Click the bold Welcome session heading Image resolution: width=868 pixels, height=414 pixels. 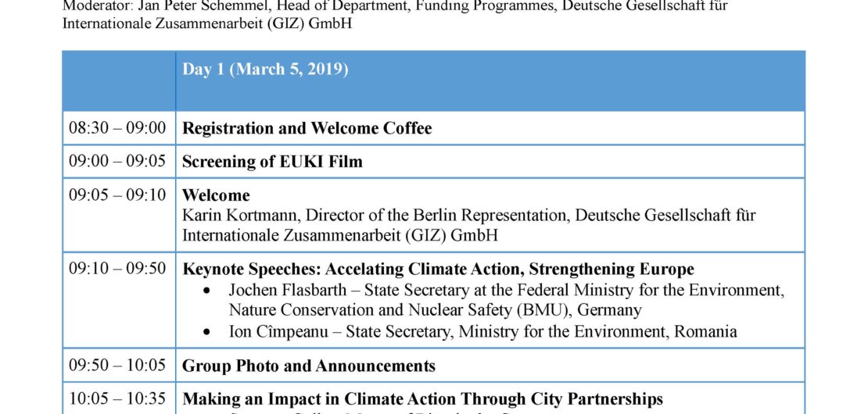[216, 195]
